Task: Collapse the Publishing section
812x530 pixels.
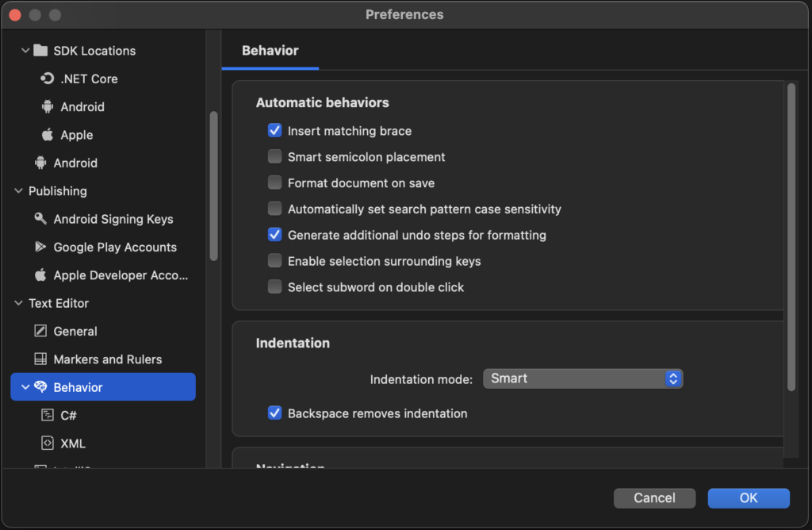Action: click(17, 191)
